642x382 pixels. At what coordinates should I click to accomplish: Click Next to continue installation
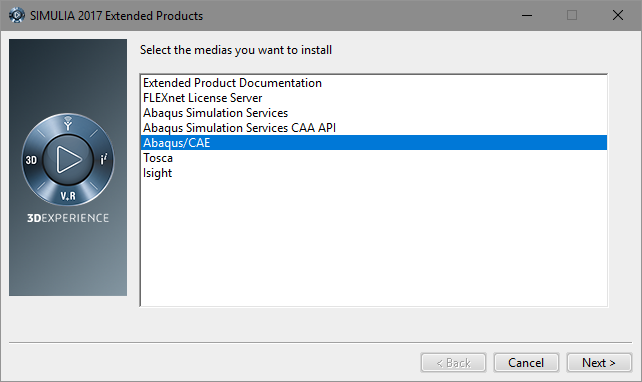coord(599,363)
